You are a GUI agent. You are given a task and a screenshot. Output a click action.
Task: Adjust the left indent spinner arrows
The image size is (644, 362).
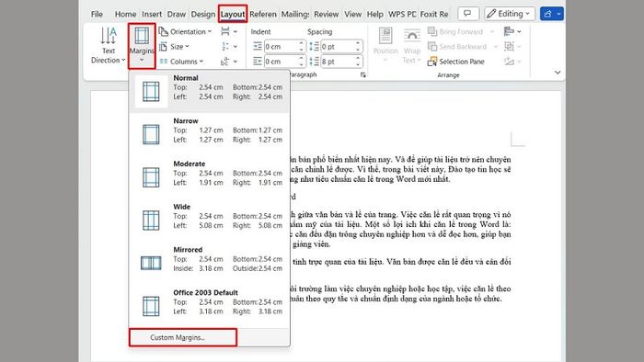[302, 47]
